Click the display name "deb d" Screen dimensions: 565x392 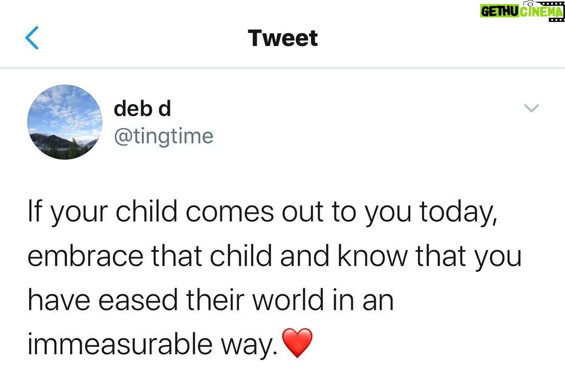(142, 109)
